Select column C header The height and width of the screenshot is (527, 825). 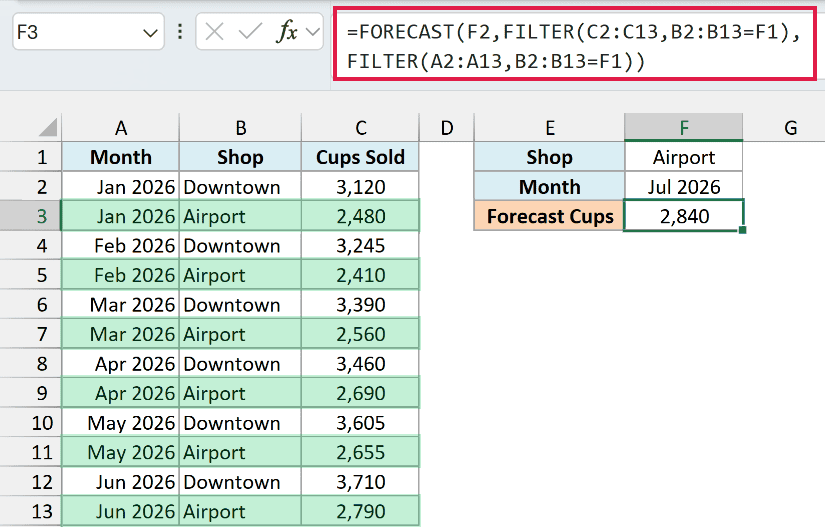360,128
